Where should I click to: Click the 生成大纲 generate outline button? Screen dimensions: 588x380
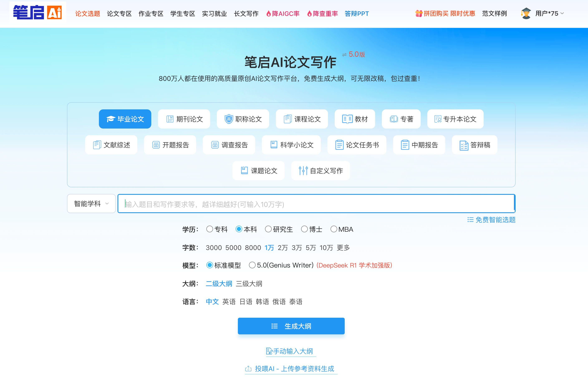coord(291,326)
